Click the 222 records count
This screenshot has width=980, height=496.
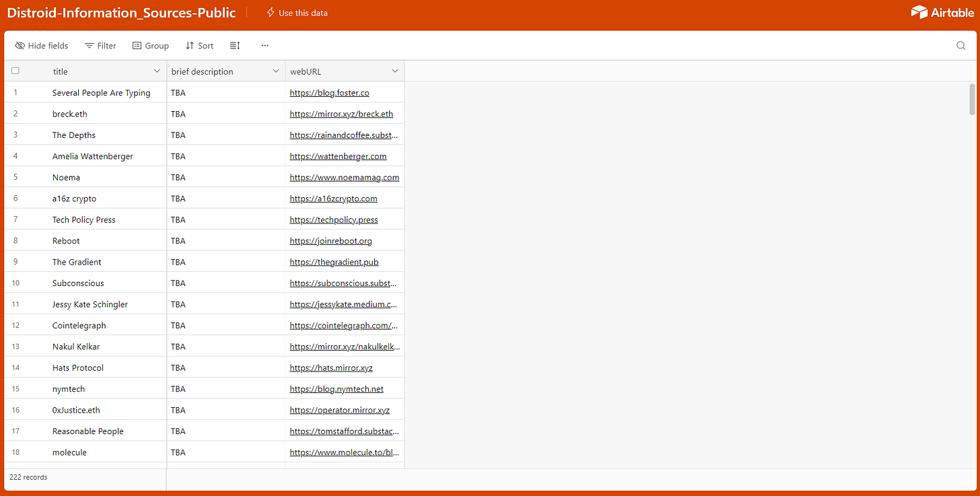[28, 477]
